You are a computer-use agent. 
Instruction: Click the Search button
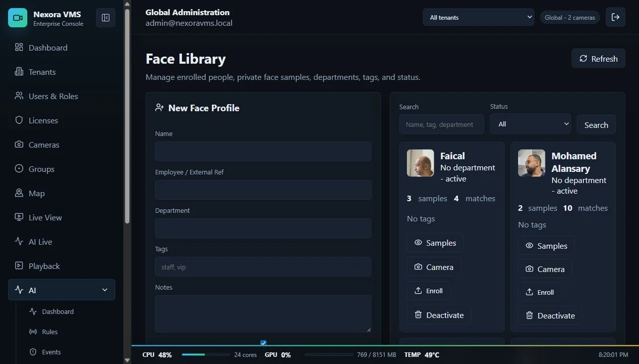(596, 125)
